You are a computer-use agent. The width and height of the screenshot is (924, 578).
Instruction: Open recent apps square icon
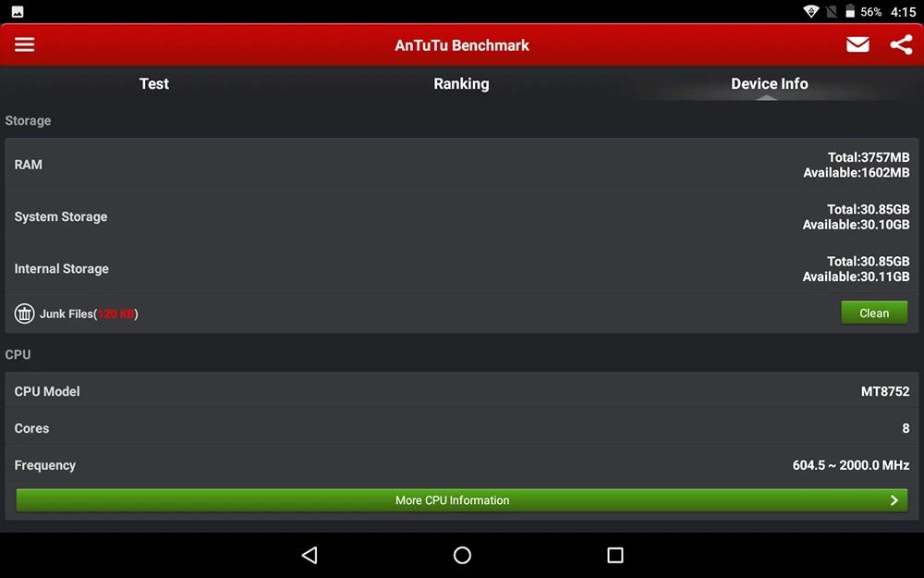(x=615, y=555)
